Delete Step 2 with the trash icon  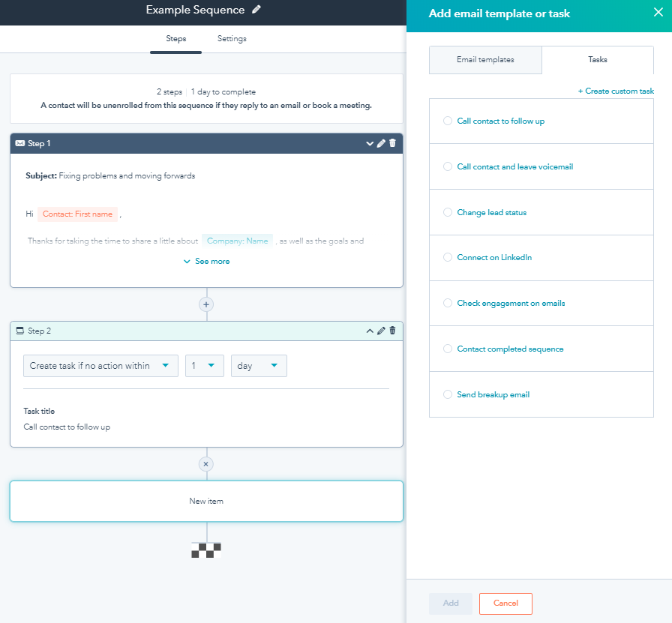tap(392, 331)
